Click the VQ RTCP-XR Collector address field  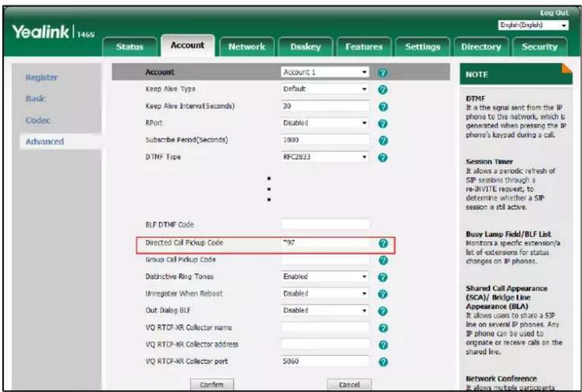pos(325,344)
